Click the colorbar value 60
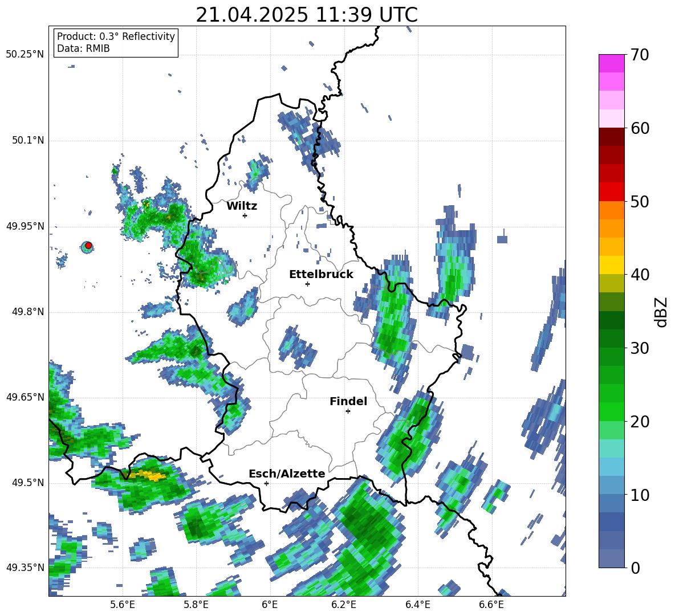The width and height of the screenshot is (675, 616). [x=640, y=128]
